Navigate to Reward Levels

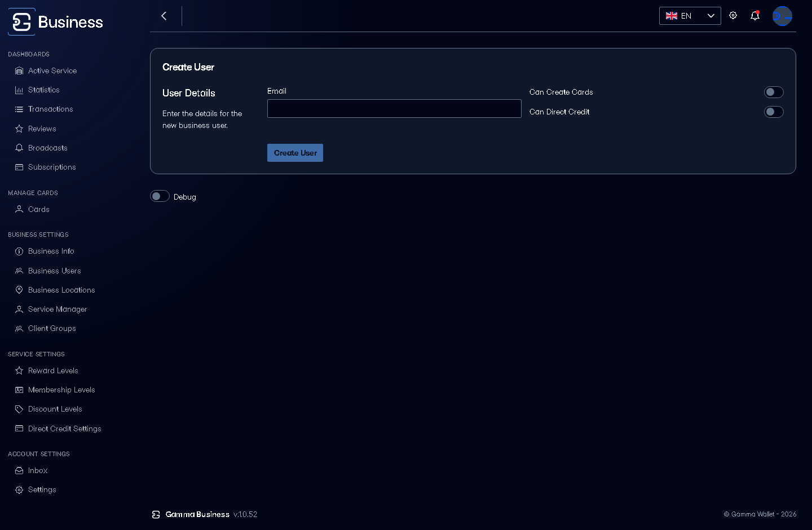[53, 370]
